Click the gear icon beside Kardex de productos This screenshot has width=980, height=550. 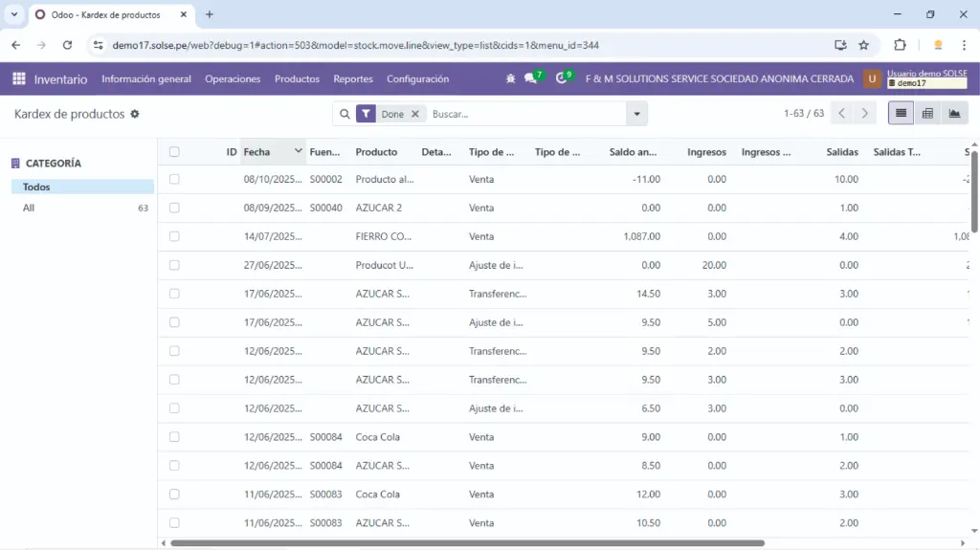[x=135, y=114]
